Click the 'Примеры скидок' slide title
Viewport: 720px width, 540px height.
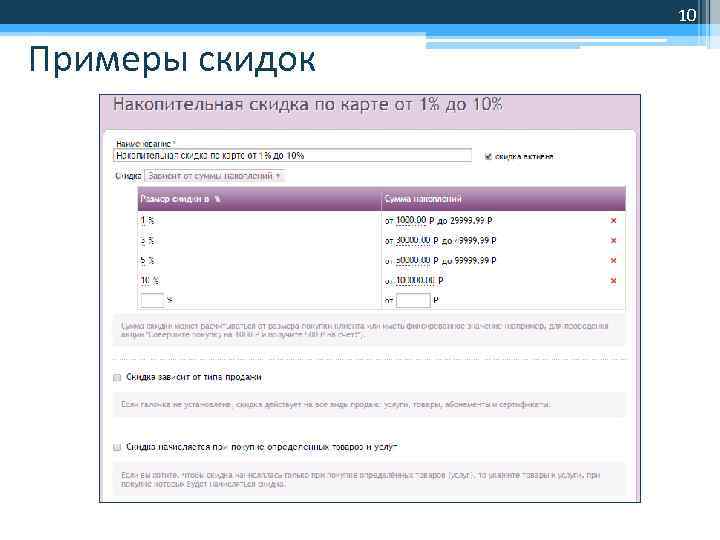(172, 60)
